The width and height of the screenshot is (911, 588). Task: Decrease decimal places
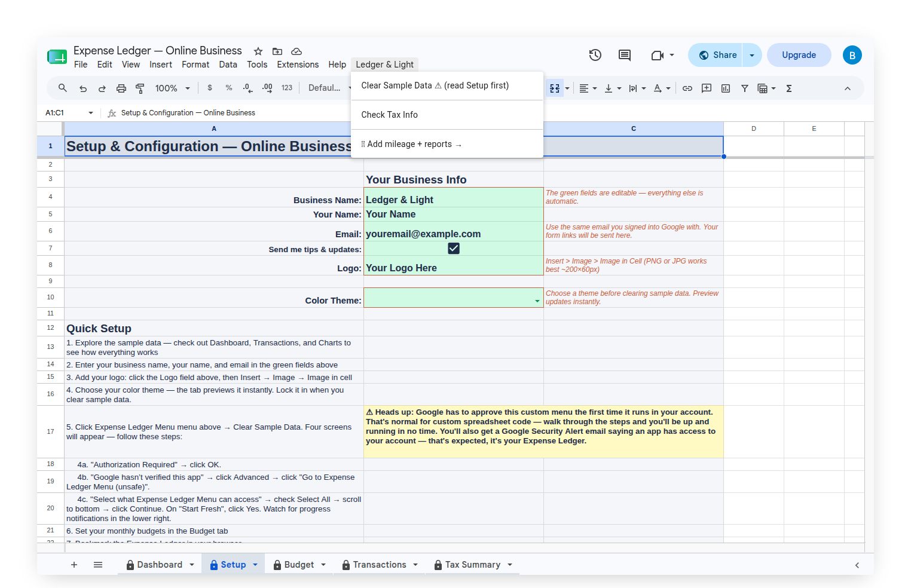coord(247,88)
